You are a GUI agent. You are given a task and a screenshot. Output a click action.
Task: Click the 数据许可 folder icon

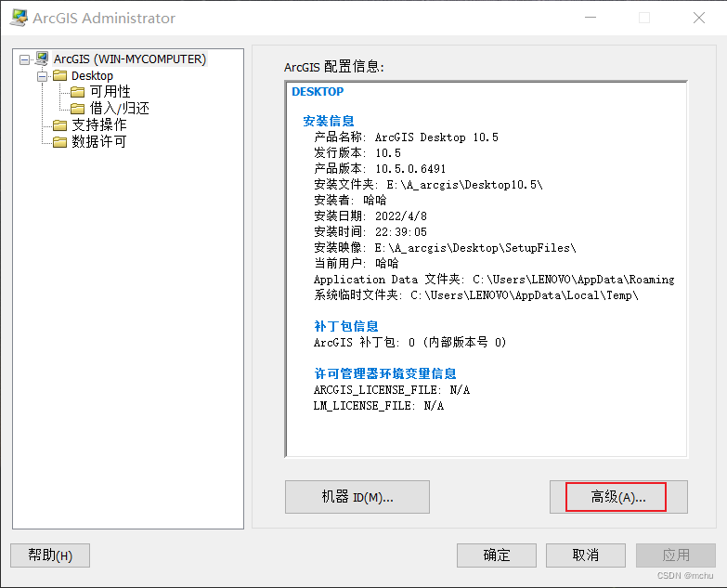tap(59, 142)
